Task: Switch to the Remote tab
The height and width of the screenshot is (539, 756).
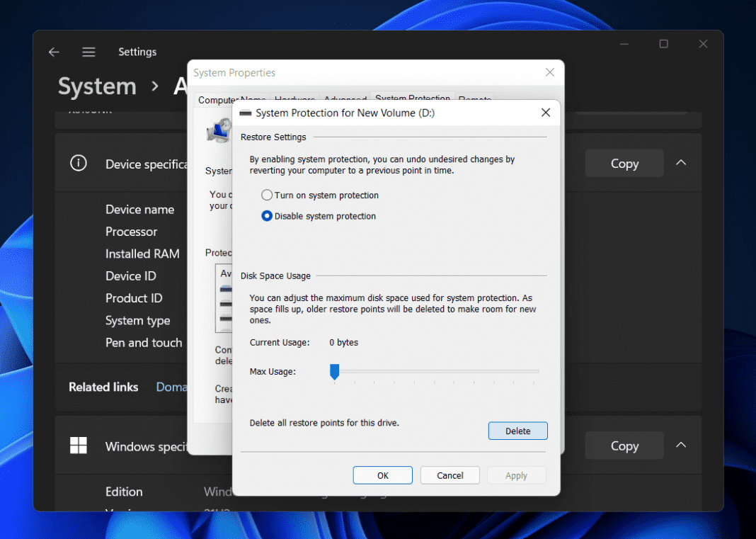Action: [474, 99]
